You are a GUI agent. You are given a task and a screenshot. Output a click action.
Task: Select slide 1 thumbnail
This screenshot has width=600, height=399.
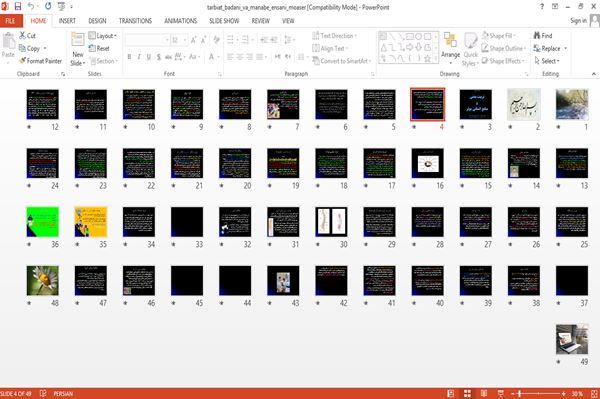click(572, 104)
